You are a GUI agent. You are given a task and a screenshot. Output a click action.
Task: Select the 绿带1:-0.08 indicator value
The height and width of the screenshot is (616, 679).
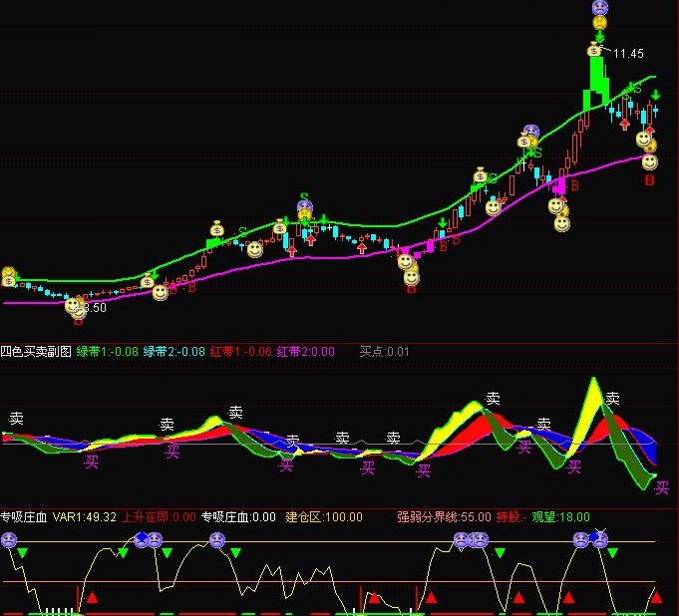[x=107, y=351]
